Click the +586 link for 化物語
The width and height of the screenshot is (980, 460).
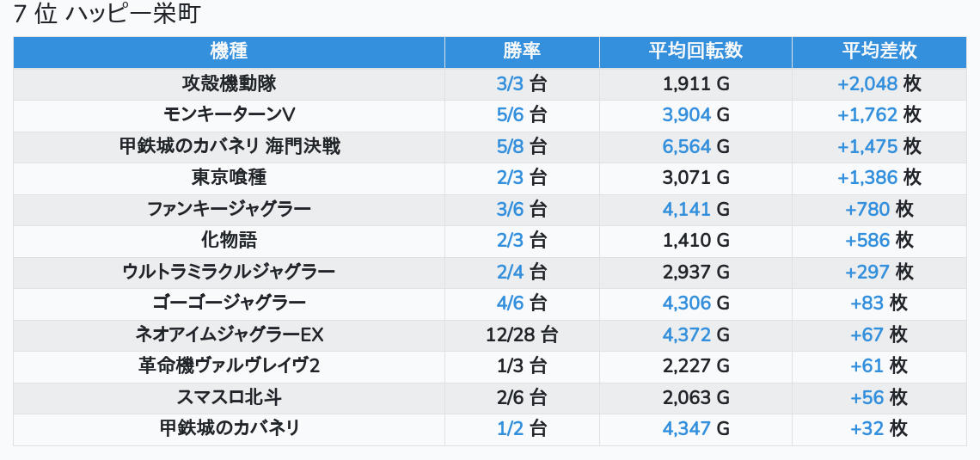tap(867, 240)
